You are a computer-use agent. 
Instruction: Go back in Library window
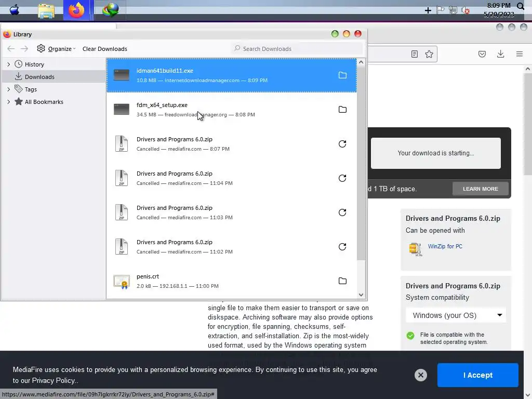[11, 49]
